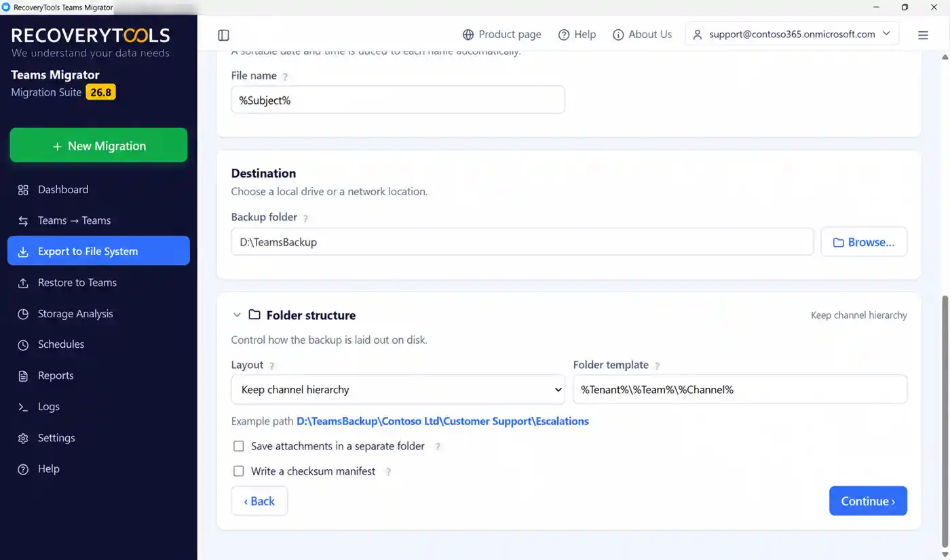Click Keep channel hierarchy summary text at right
Screen dimensions: 950x560
click(859, 315)
